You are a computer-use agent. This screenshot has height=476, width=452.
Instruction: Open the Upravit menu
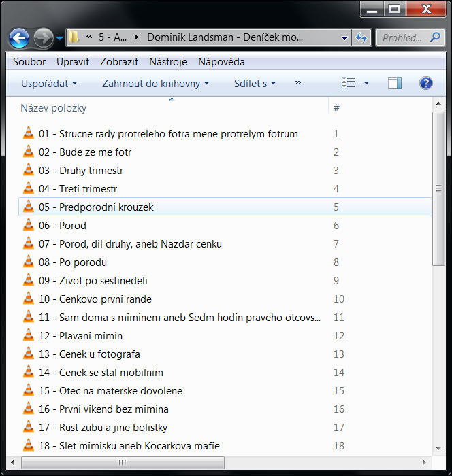pos(73,62)
